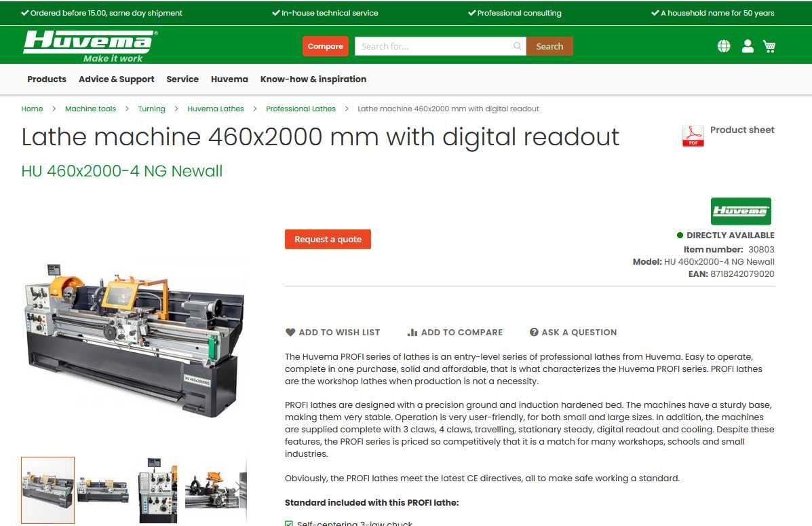Open the Huvema menu item
The image size is (812, 526).
(229, 79)
